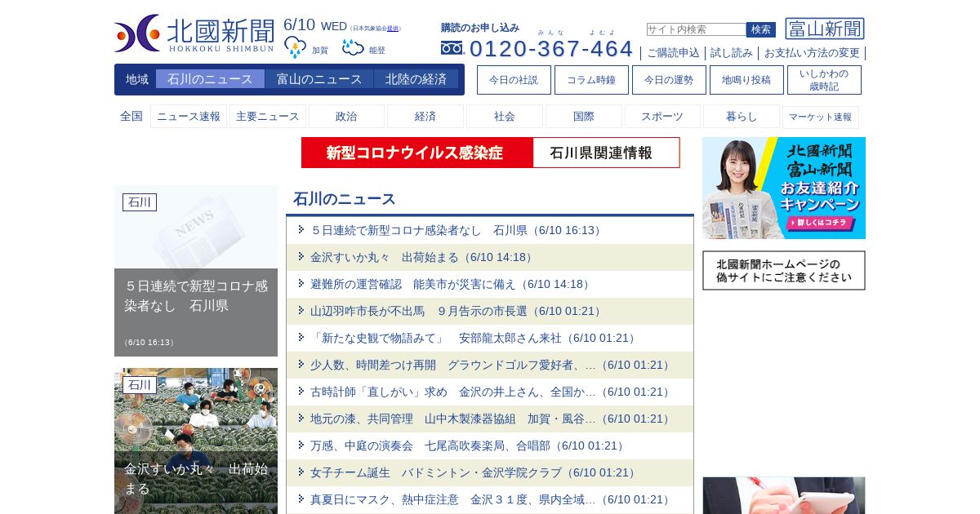980x514 pixels.
Task: Open 今日の社説 button
Action: coord(514,80)
